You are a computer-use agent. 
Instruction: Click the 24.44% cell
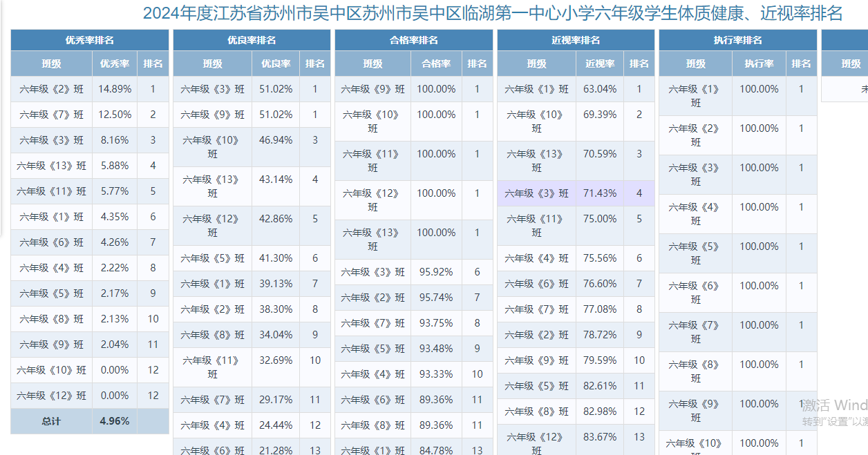276,425
